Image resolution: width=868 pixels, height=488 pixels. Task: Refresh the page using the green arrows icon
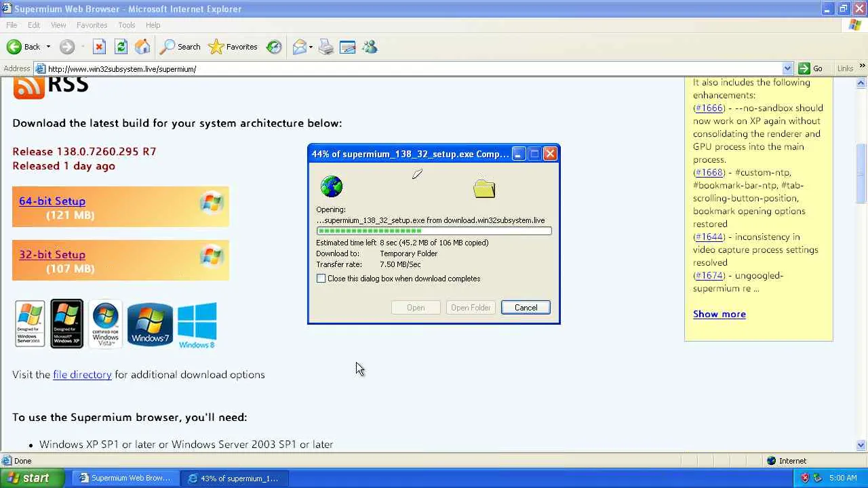121,47
